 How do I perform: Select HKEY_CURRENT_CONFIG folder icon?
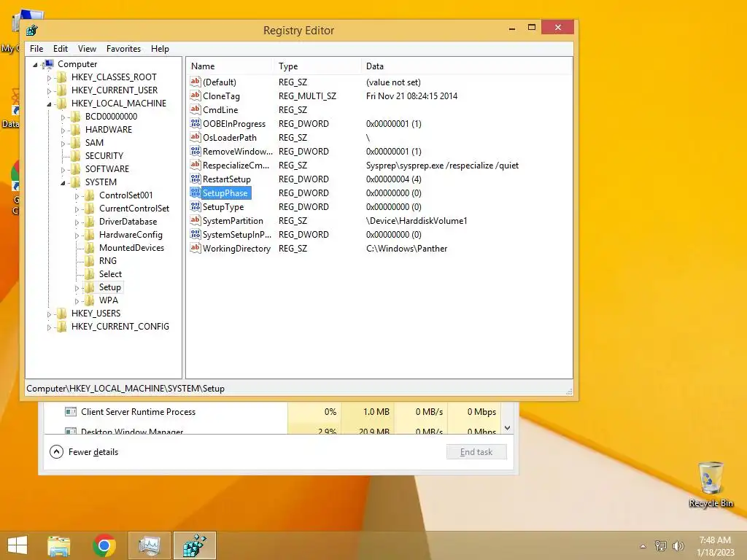click(x=61, y=327)
